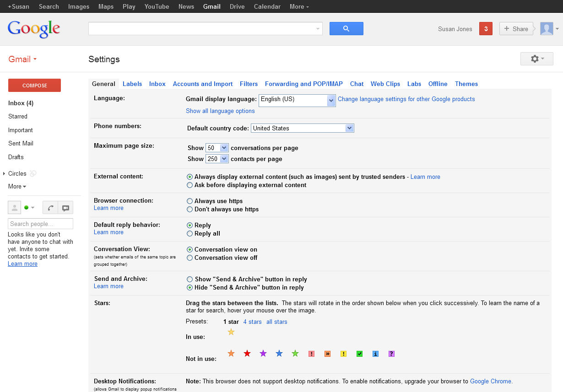Open contacts per page dropdown
563x392 pixels.
tap(217, 159)
